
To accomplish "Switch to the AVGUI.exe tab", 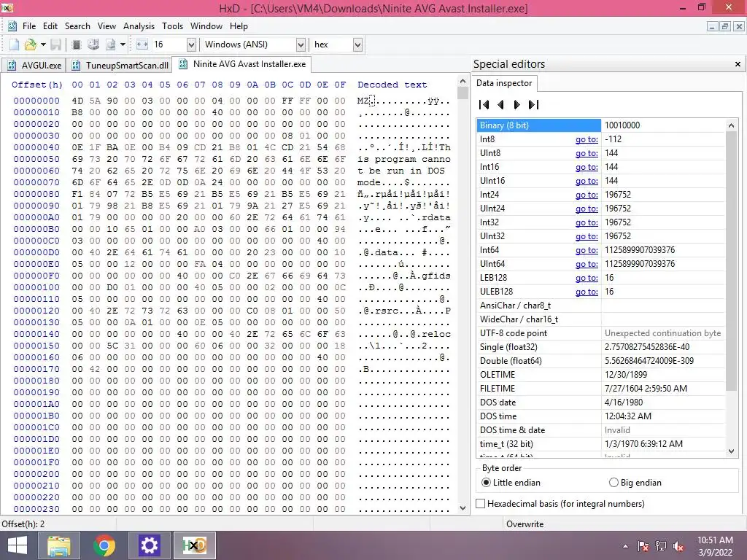I will 34,65.
